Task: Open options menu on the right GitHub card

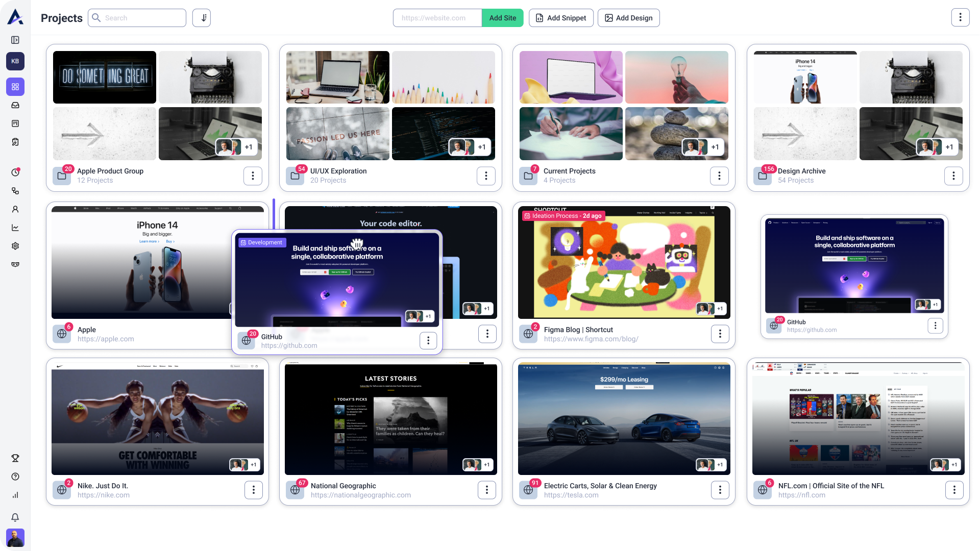Action: point(935,325)
